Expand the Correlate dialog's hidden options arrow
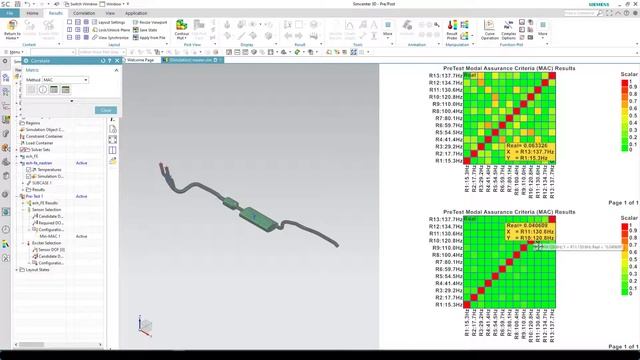This screenshot has width=640, height=360. [72, 101]
